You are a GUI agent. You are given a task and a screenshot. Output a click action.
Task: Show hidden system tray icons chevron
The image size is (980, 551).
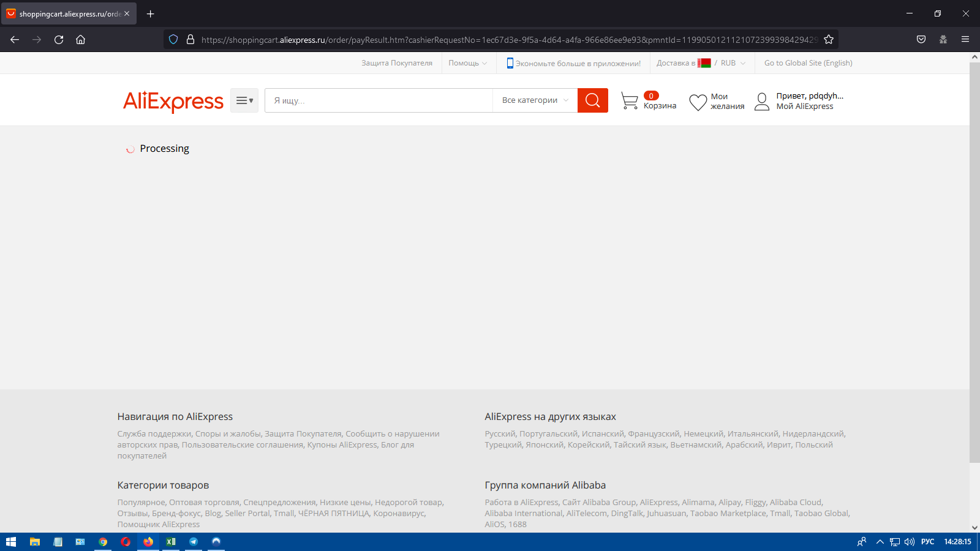[880, 542]
